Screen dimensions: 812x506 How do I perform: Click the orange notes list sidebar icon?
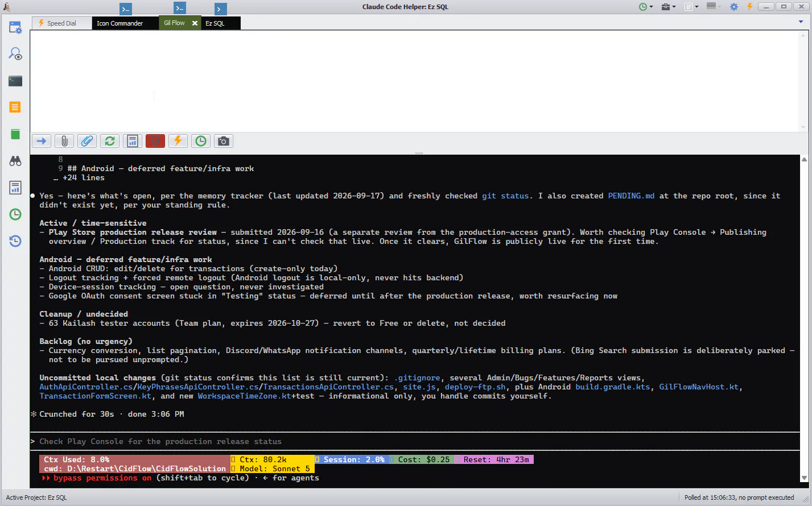coord(15,107)
